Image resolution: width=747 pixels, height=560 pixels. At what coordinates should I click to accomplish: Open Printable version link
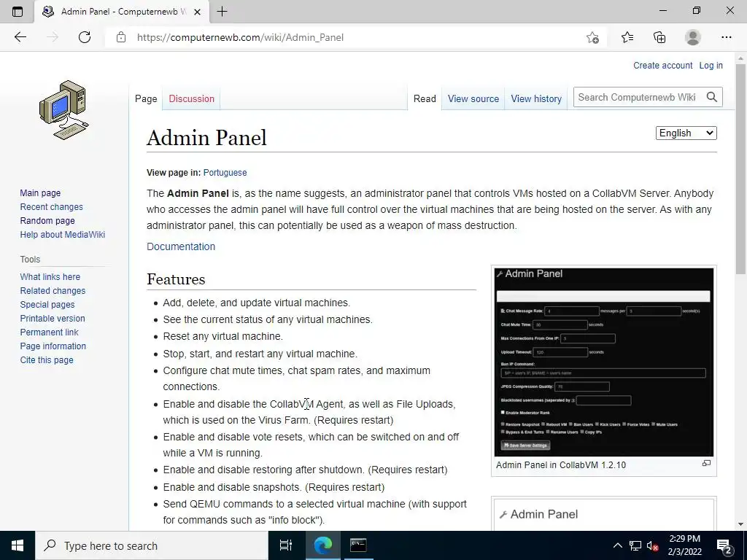53,318
